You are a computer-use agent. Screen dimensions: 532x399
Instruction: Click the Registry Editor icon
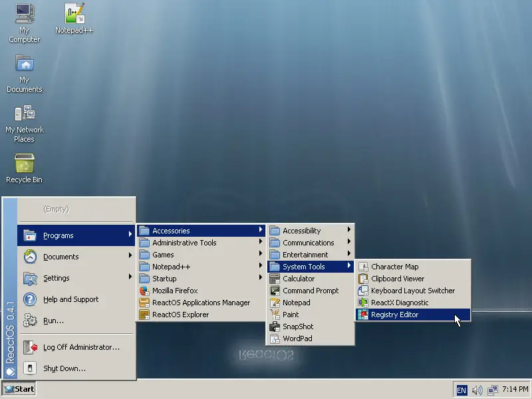pos(363,315)
